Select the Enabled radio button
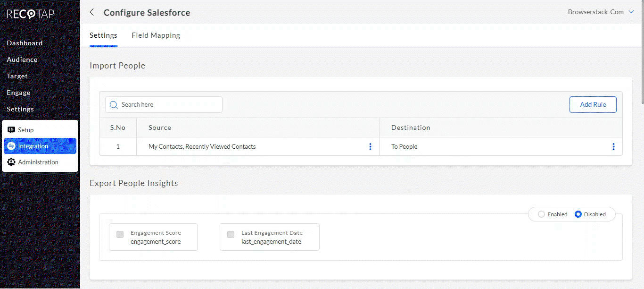 point(541,214)
